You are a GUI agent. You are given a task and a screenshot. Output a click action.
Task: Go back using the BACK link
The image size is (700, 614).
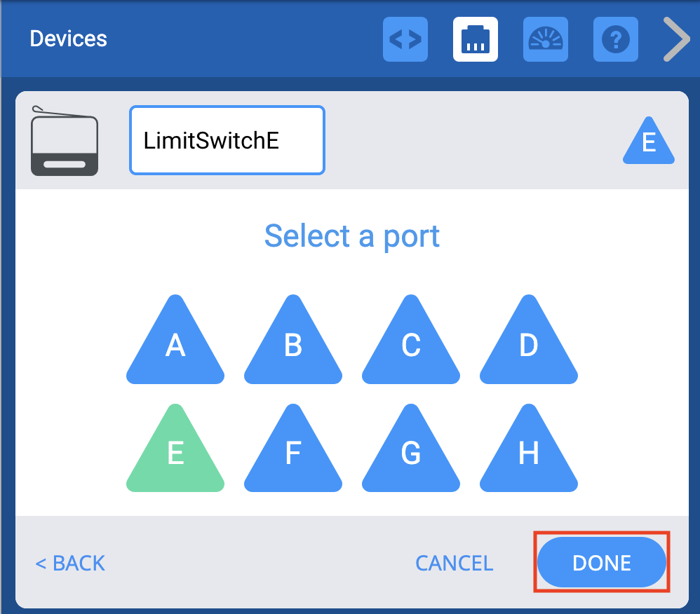click(x=69, y=563)
